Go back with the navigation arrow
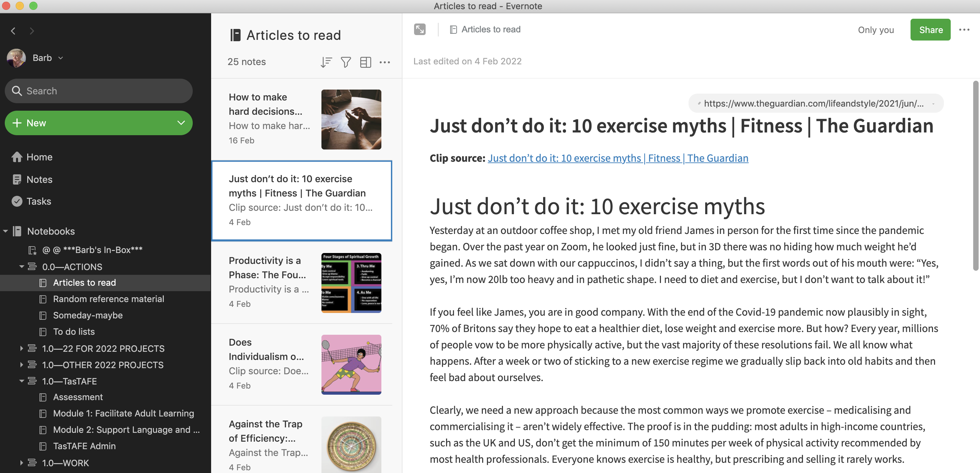The height and width of the screenshot is (473, 980). coord(13,31)
